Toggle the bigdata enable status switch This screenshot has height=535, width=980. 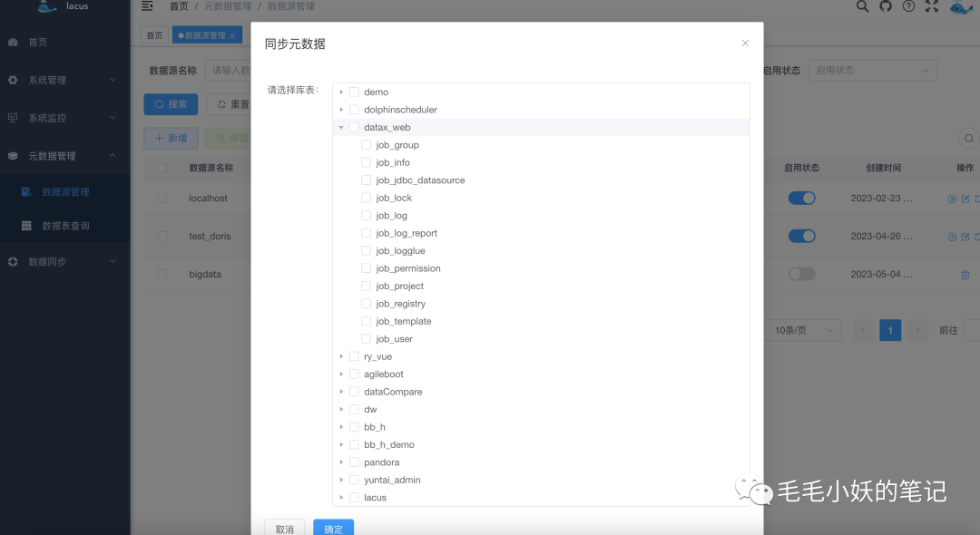pyautogui.click(x=802, y=274)
